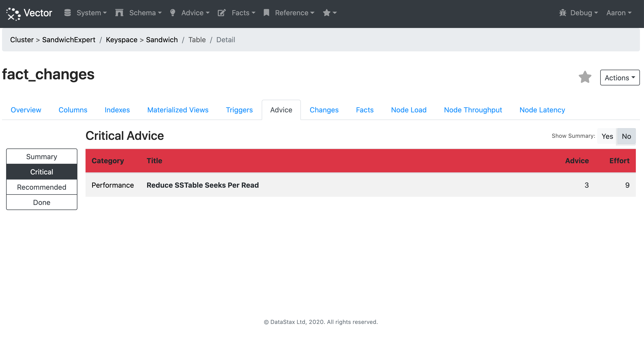Image resolution: width=644 pixels, height=343 pixels.
Task: Click SandwichExpert breadcrumb link
Action: pyautogui.click(x=69, y=40)
